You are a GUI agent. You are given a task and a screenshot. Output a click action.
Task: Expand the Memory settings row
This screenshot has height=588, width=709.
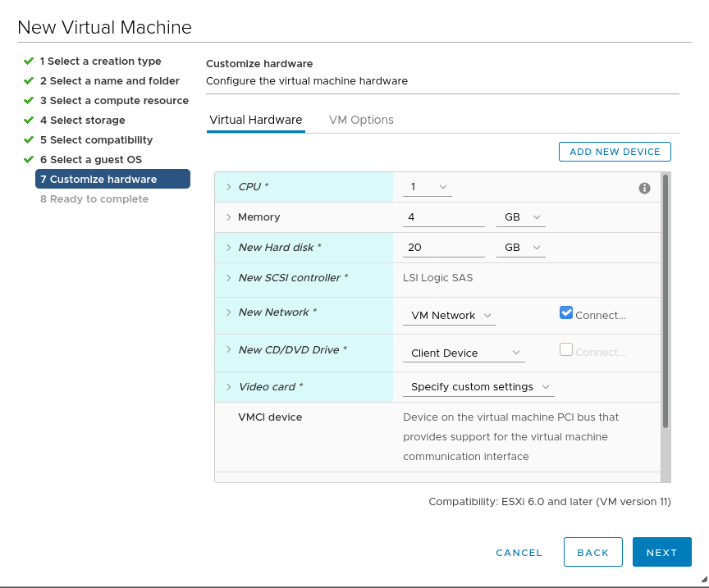click(x=229, y=217)
